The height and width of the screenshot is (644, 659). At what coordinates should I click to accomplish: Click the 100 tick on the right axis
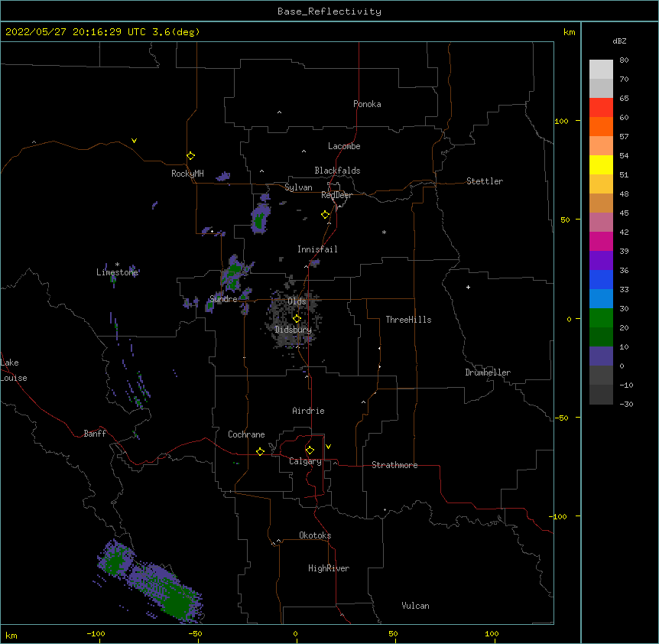(x=561, y=121)
